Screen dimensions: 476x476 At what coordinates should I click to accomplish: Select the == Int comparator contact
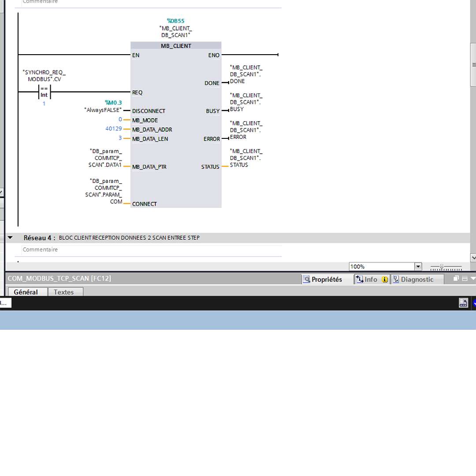pyautogui.click(x=44, y=92)
